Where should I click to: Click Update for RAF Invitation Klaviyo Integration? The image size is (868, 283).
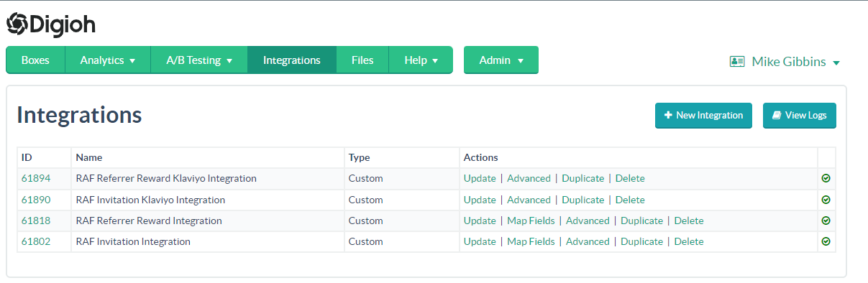tap(480, 200)
